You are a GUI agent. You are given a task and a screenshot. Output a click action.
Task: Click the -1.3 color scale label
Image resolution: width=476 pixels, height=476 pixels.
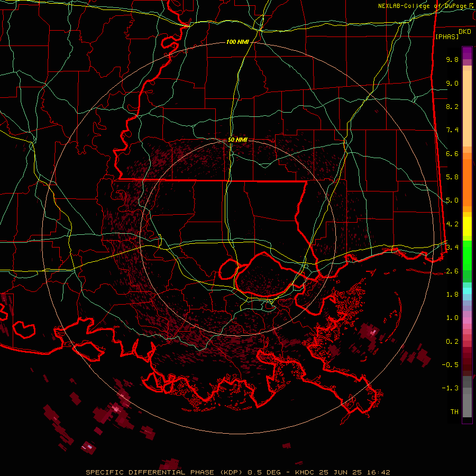(450, 388)
